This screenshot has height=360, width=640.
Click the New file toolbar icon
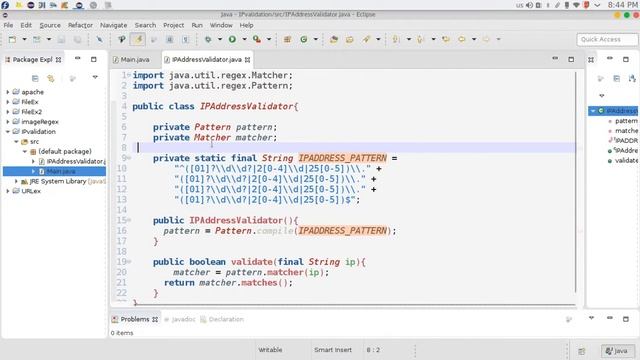click(12, 39)
